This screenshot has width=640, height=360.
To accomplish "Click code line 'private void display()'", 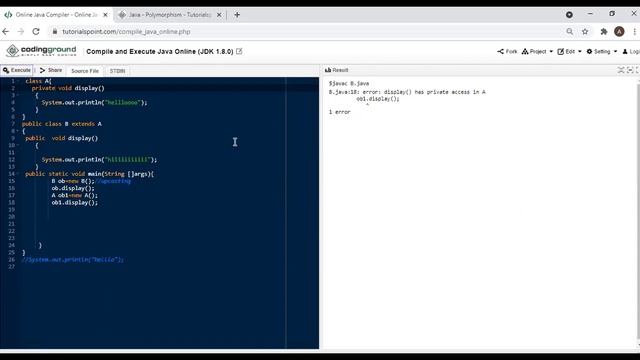I will [68, 88].
